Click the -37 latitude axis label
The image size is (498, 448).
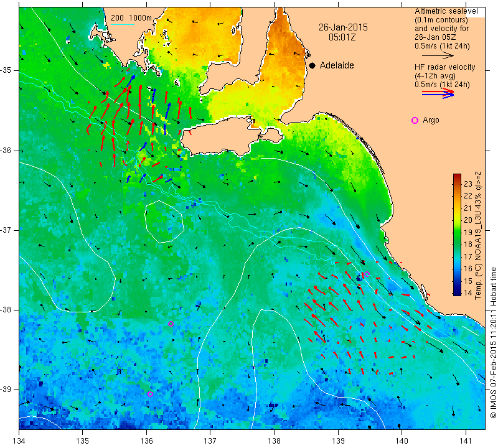6,230
